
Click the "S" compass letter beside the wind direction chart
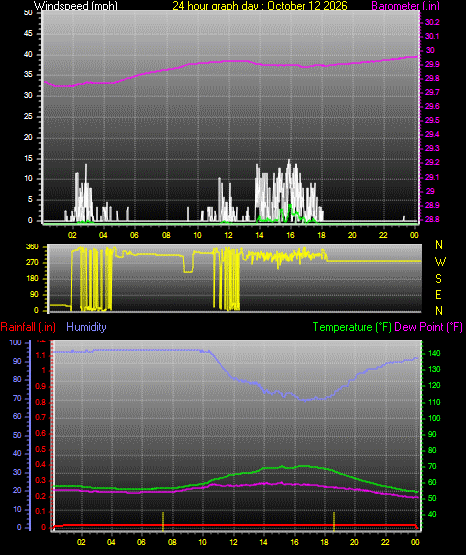(x=438, y=279)
